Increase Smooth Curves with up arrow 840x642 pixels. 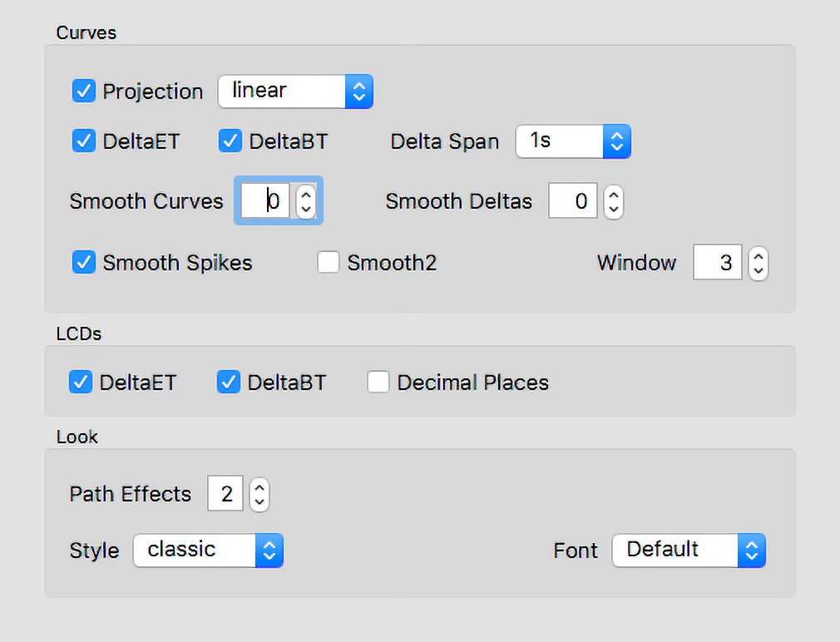click(x=306, y=193)
